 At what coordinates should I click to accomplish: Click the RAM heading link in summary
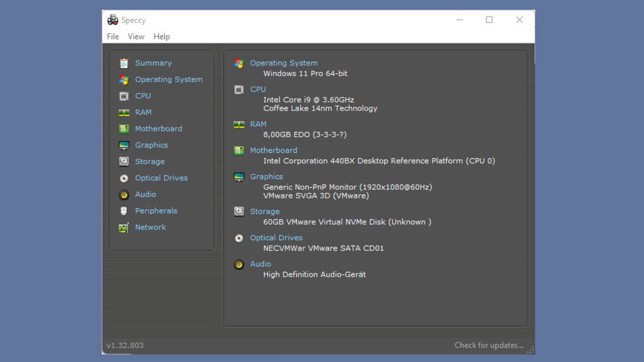click(258, 124)
